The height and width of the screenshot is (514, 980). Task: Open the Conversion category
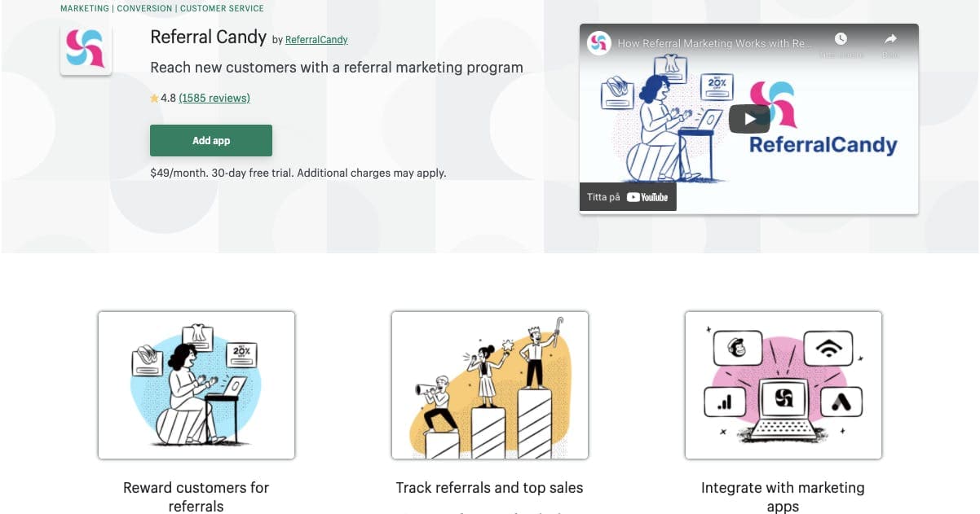(144, 7)
